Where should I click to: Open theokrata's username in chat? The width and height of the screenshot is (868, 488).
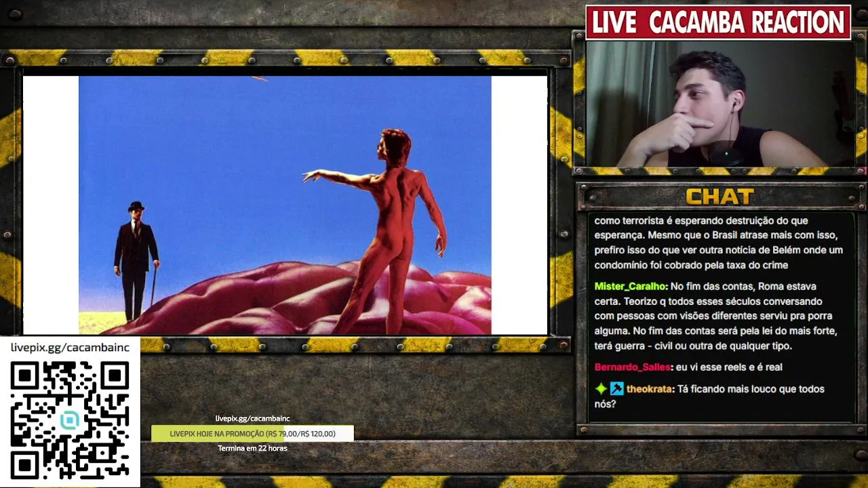pyautogui.click(x=649, y=389)
